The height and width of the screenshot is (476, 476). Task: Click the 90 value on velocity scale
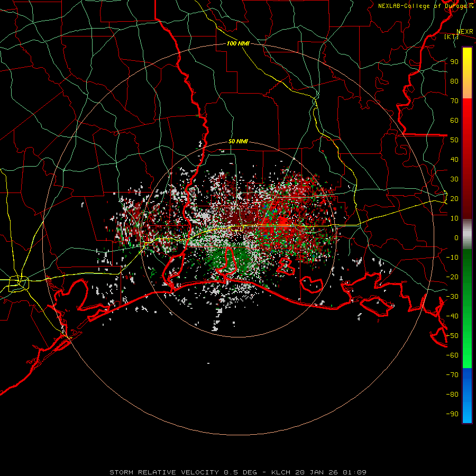click(x=454, y=62)
